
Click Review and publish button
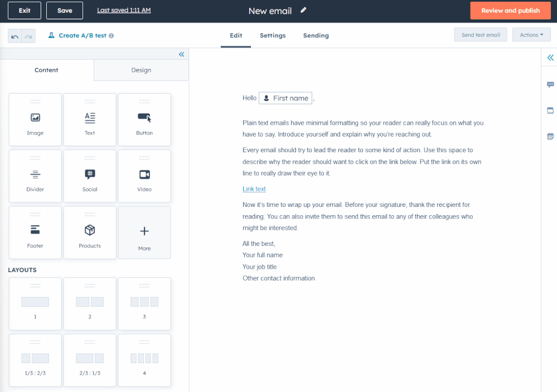click(x=510, y=11)
